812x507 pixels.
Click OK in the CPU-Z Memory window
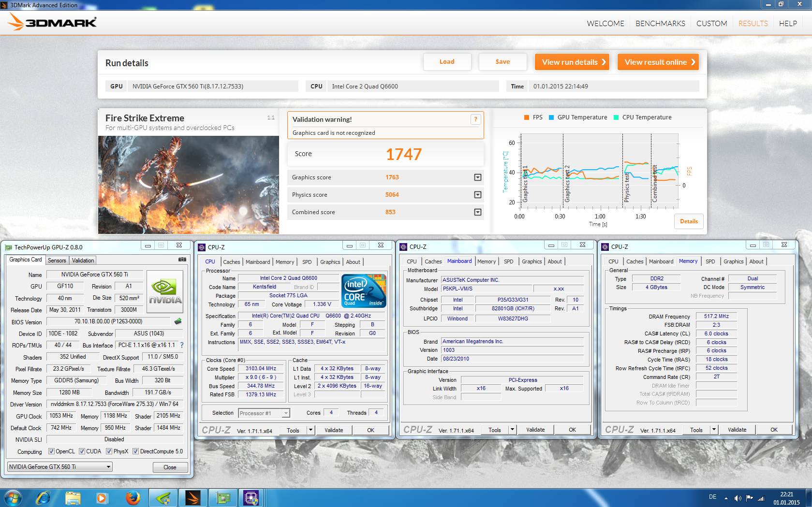(774, 430)
